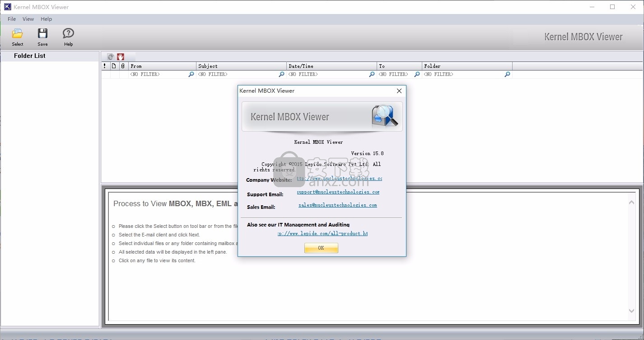Sort by the Folder column header
This screenshot has height=340, width=644.
[467, 66]
